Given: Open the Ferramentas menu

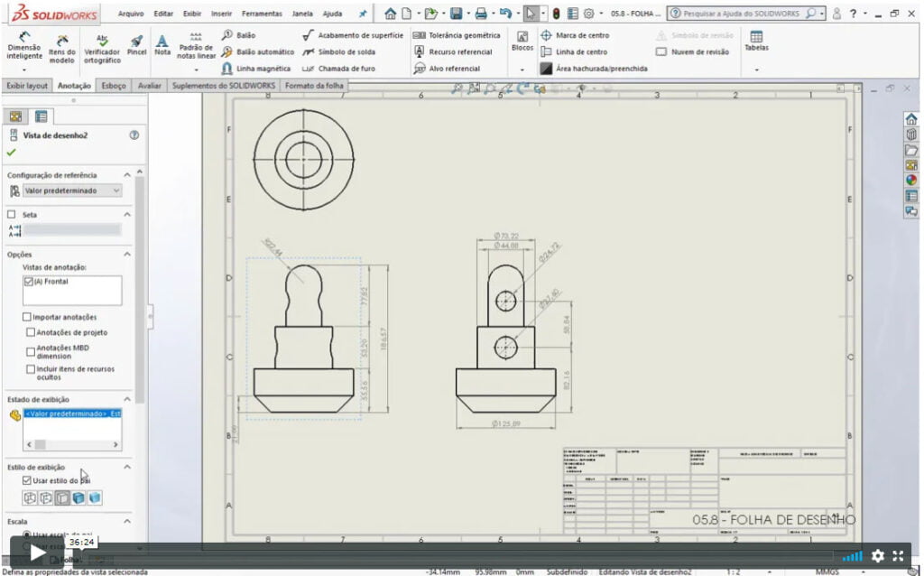Looking at the screenshot, I should [262, 14].
